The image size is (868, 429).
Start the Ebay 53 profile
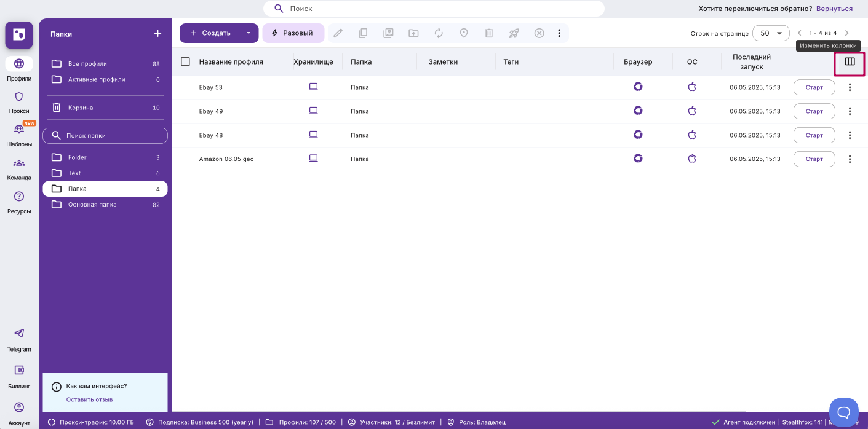click(814, 87)
